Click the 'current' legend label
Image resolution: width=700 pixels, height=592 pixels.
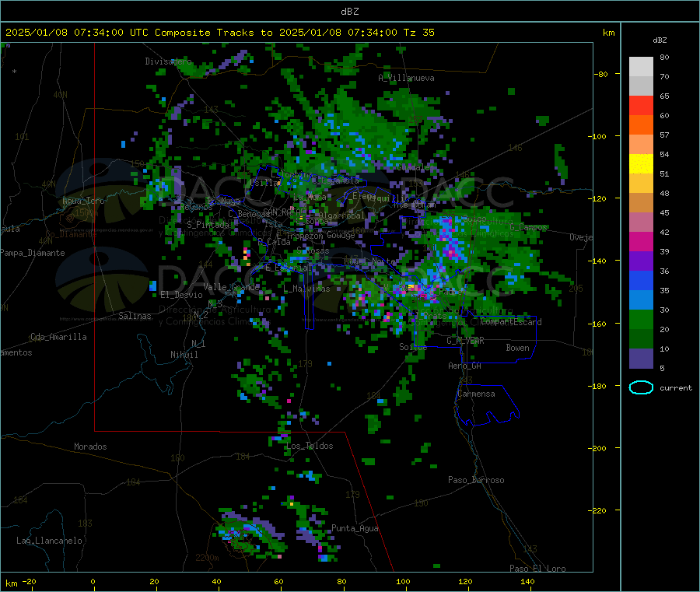tap(676, 388)
